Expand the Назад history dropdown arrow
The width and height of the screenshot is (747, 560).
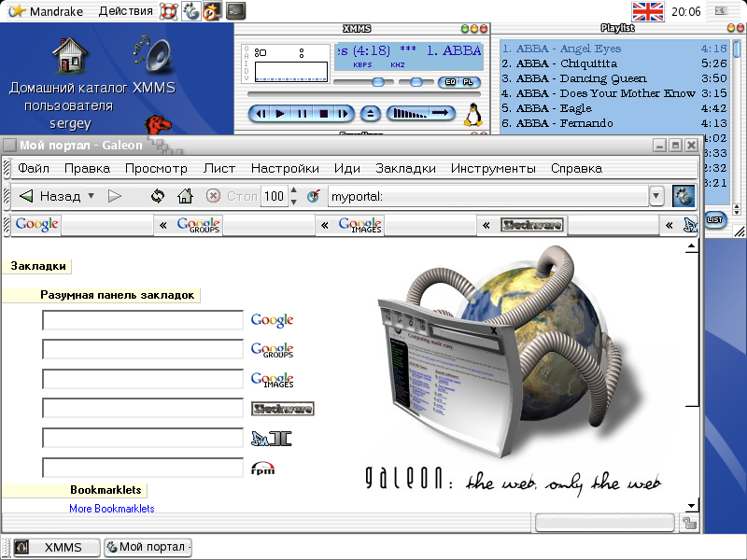(x=91, y=196)
